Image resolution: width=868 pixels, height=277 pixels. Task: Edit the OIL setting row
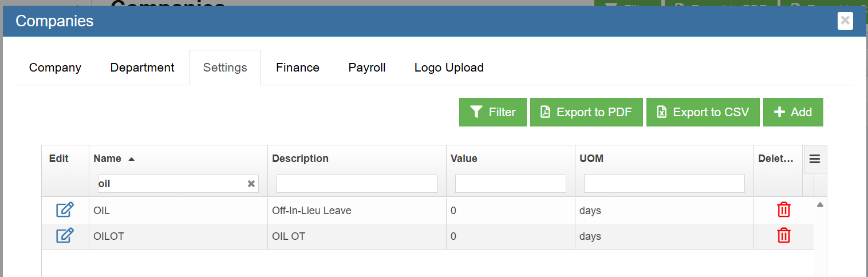coord(65,210)
